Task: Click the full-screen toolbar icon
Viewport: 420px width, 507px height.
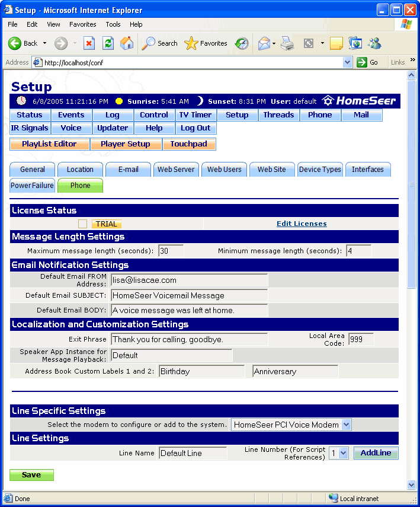Action: tap(309, 43)
